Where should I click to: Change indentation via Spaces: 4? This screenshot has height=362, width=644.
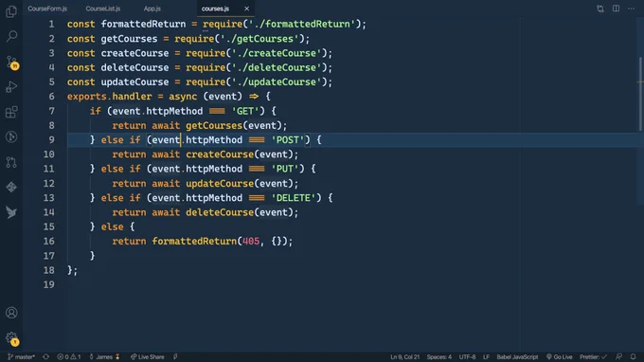(439, 356)
